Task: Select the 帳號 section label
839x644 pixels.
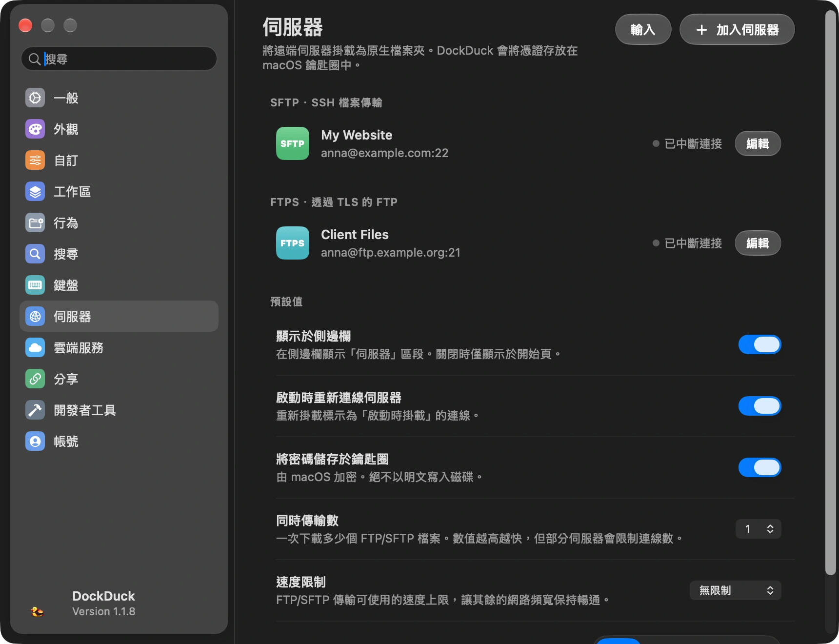Action: tap(66, 442)
